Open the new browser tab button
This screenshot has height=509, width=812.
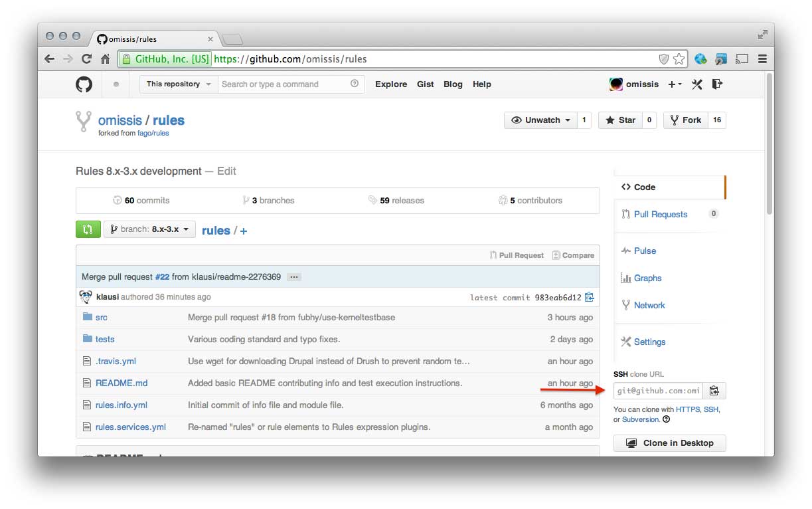tap(232, 39)
